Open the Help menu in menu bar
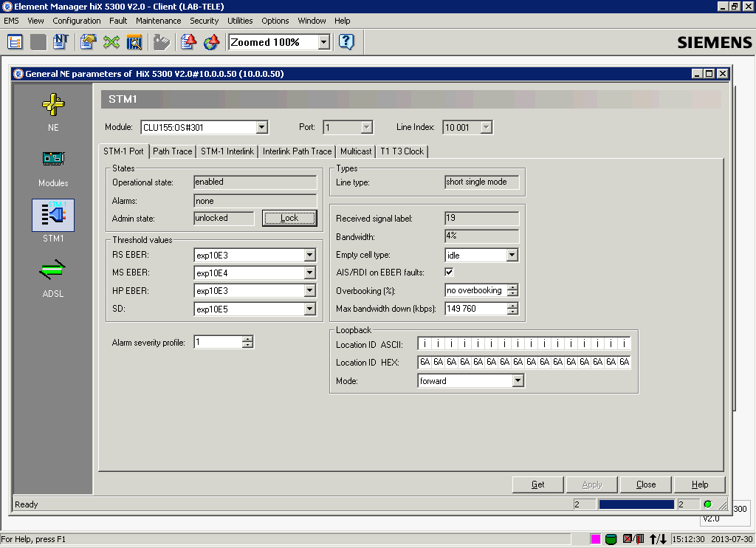This screenshot has width=756, height=548. (343, 21)
